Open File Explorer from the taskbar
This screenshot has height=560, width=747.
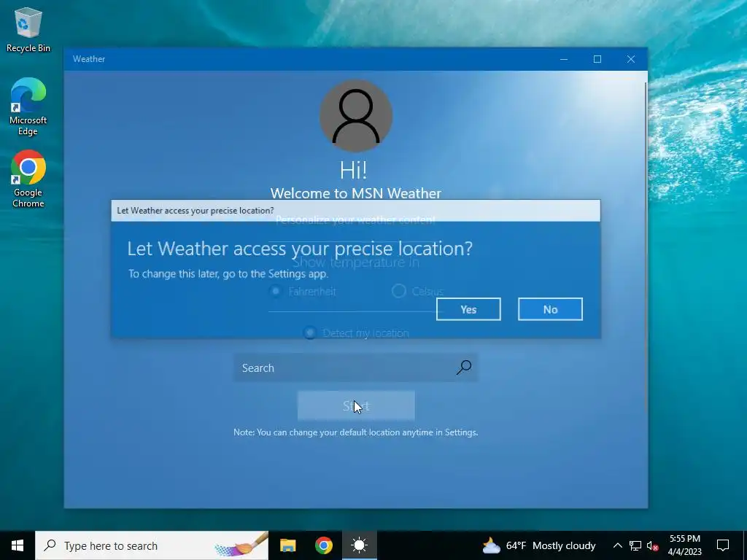287,545
